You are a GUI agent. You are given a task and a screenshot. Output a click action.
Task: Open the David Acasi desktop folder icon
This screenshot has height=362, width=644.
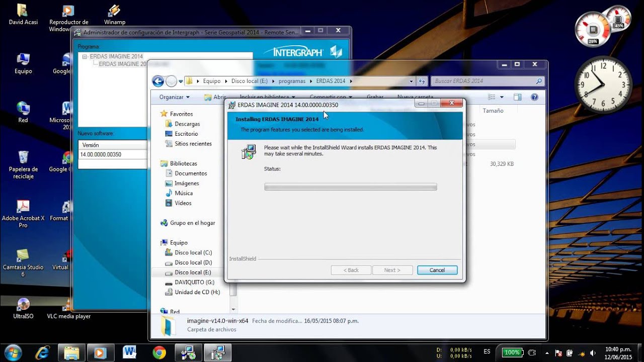tap(23, 15)
